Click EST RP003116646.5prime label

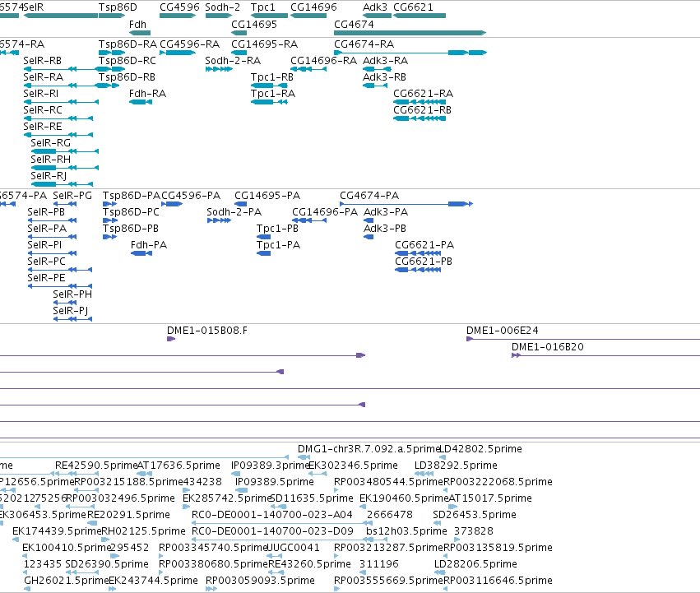pyautogui.click(x=498, y=581)
